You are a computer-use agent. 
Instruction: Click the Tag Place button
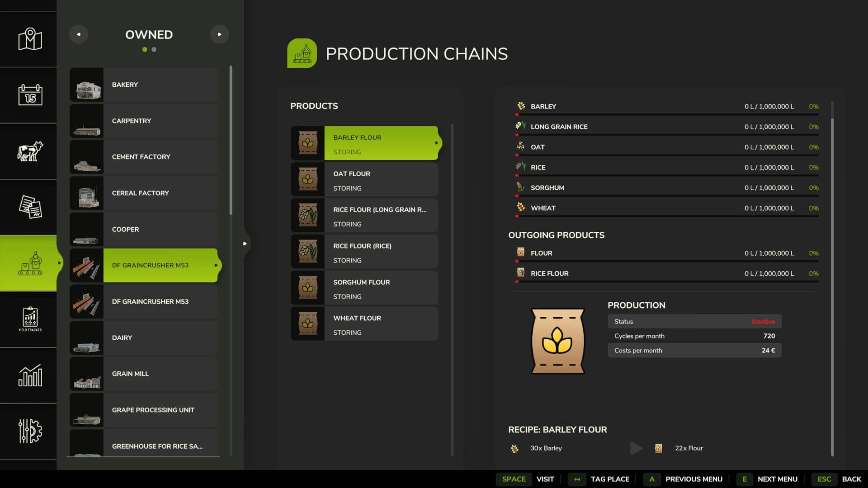pos(599,479)
